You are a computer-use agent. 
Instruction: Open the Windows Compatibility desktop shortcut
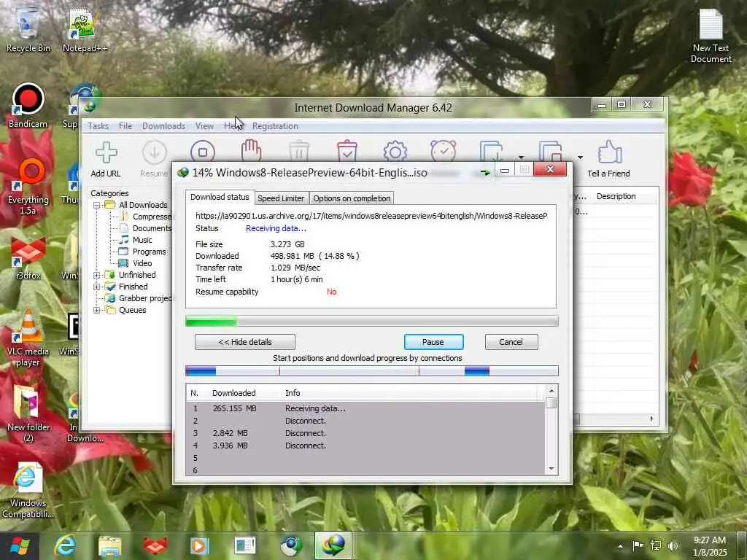point(28,491)
